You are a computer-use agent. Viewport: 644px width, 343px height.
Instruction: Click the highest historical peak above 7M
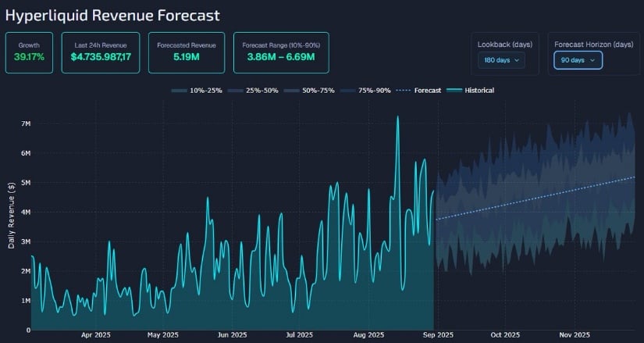397,116
